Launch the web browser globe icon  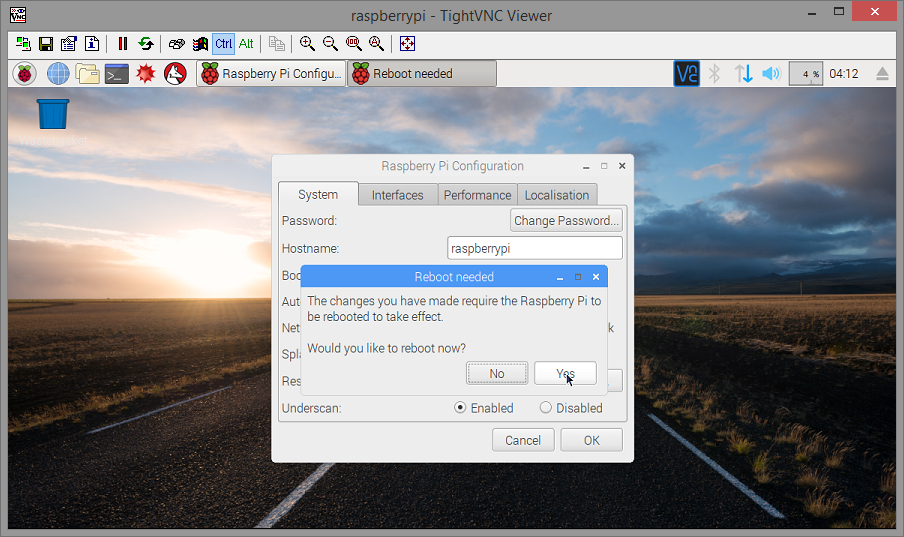[x=58, y=74]
